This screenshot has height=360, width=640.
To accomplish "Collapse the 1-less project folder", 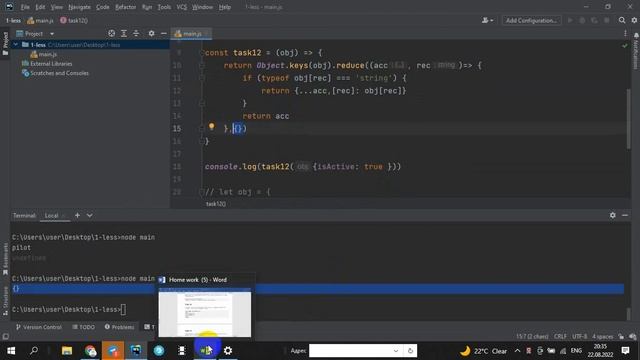I will coord(16,44).
